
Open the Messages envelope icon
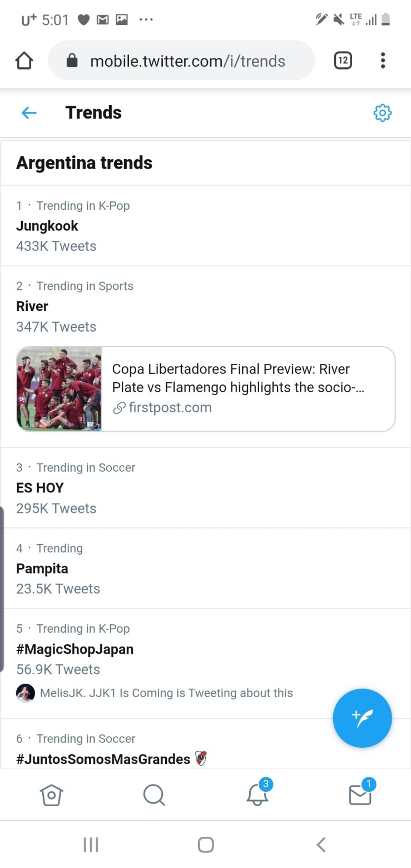(360, 795)
